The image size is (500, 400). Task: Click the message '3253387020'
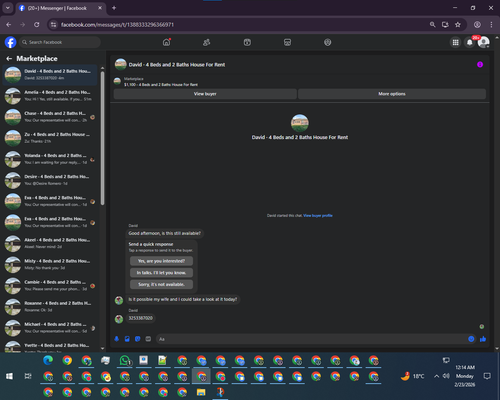141,318
